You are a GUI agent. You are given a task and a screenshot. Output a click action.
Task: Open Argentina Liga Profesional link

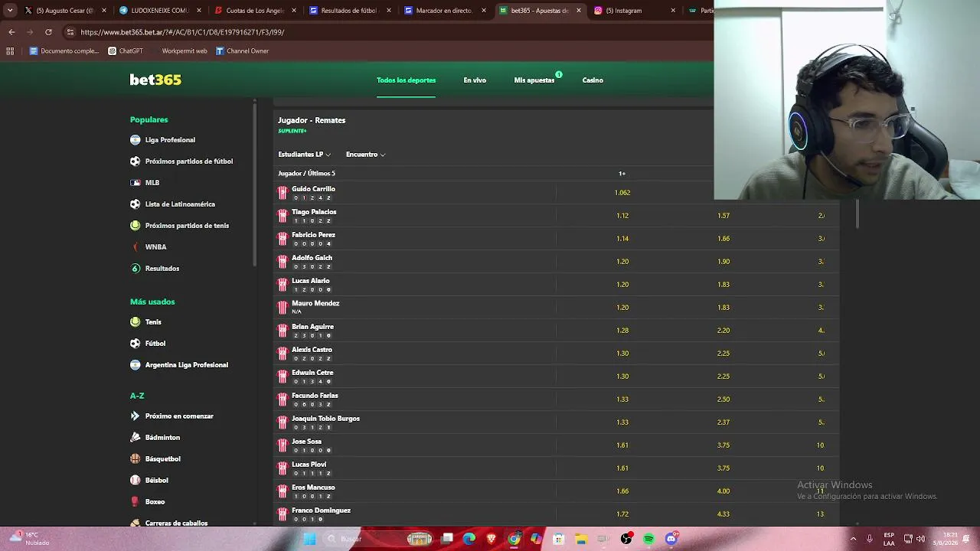[x=187, y=365]
